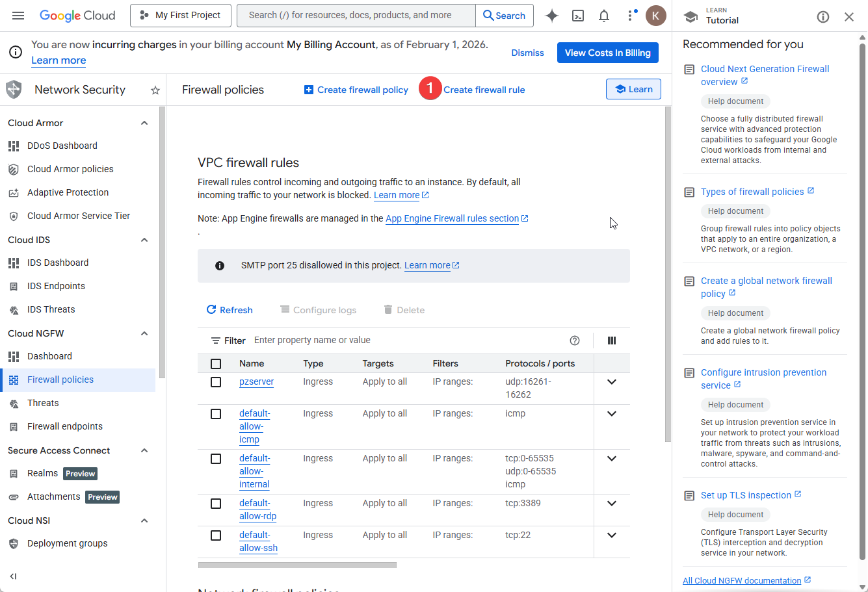Click Create firewall policy
Image resolution: width=868 pixels, height=592 pixels.
click(x=356, y=90)
